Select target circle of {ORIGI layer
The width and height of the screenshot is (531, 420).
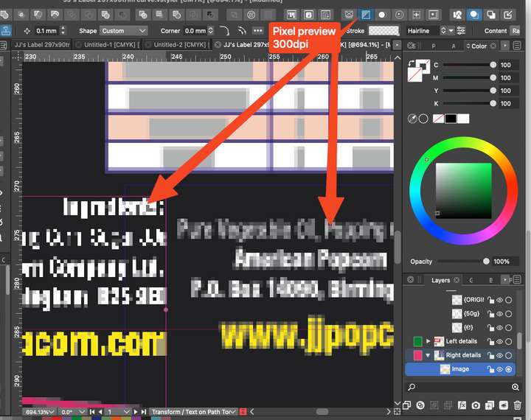[509, 300]
